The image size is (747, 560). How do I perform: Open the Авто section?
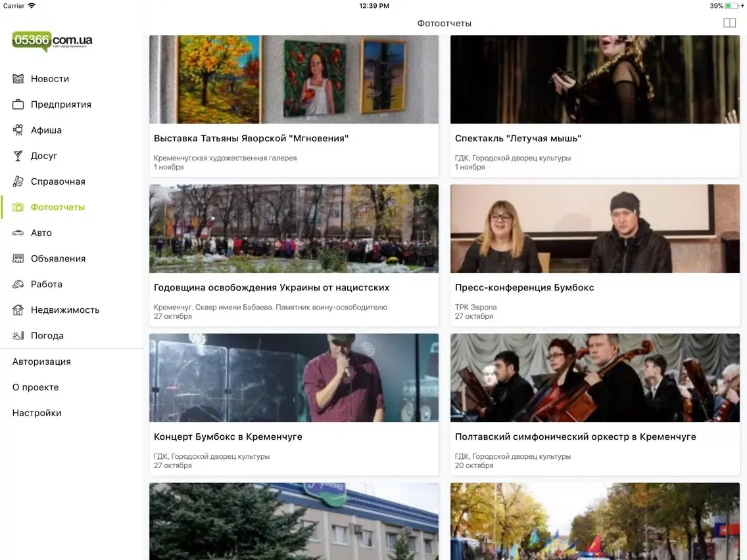41,233
